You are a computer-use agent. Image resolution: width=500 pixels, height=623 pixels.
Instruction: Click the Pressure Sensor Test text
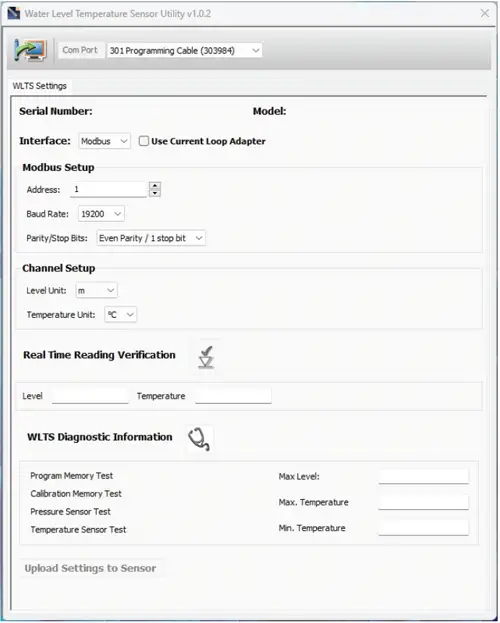(x=70, y=512)
